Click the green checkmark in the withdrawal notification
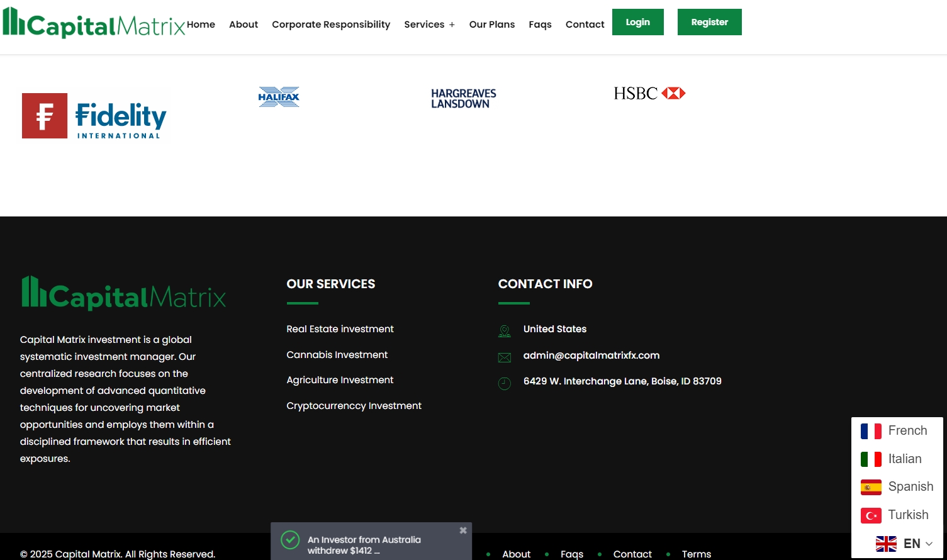This screenshot has width=947, height=560. coord(290,540)
